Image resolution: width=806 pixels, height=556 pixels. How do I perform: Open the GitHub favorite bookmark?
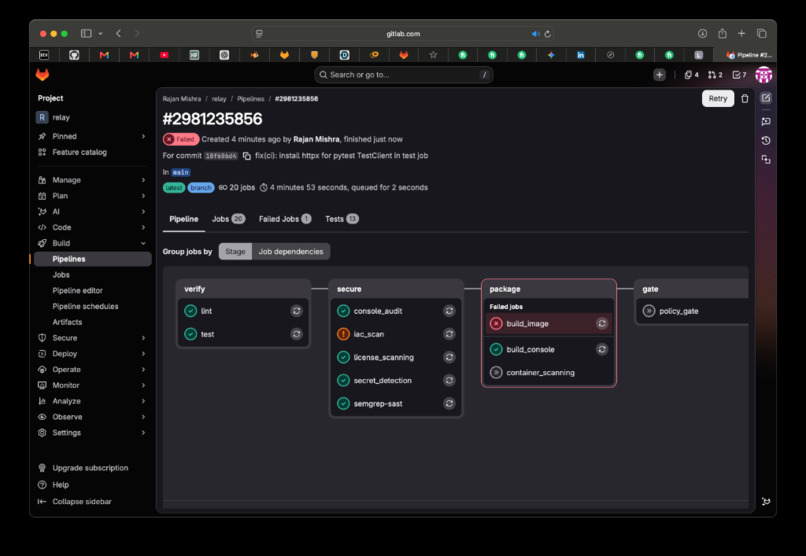click(75, 55)
